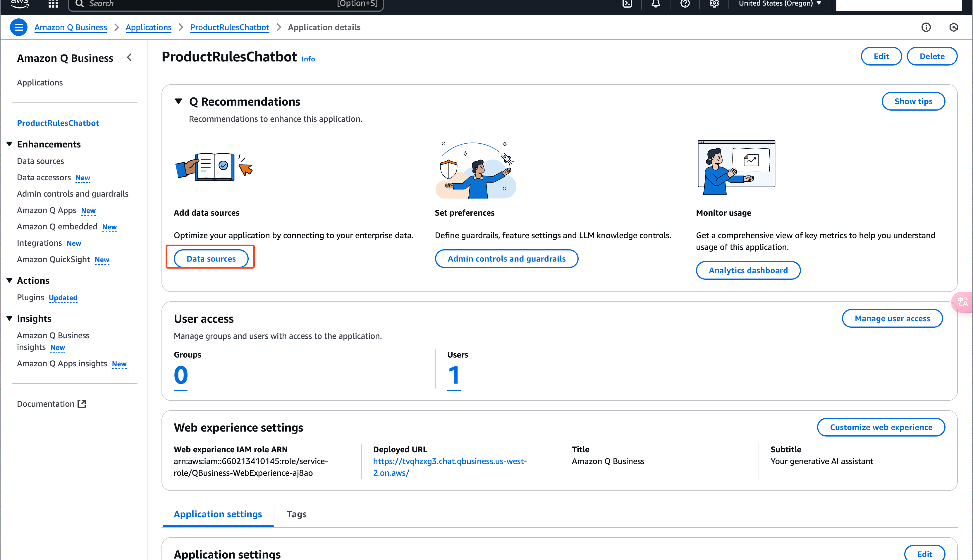The height and width of the screenshot is (560, 973).
Task: Open the CloudShell terminal icon
Action: [x=627, y=4]
